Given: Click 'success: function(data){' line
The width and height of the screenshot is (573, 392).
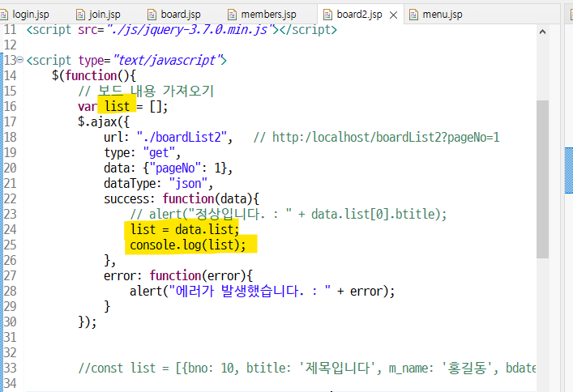Looking at the screenshot, I should (182, 198).
